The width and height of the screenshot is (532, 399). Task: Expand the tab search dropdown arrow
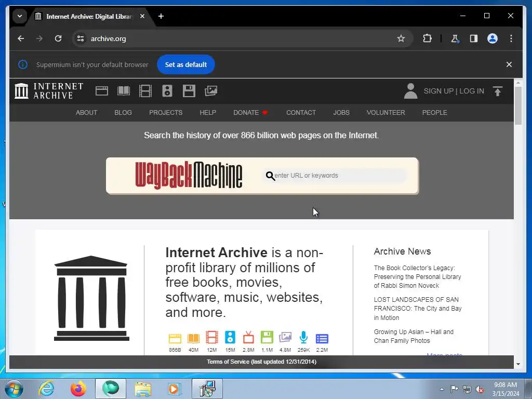[x=20, y=16]
